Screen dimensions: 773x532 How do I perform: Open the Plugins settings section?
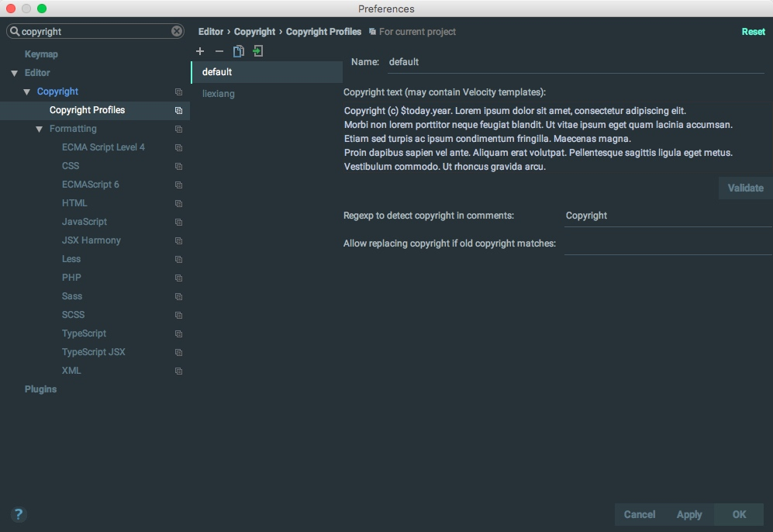click(40, 389)
